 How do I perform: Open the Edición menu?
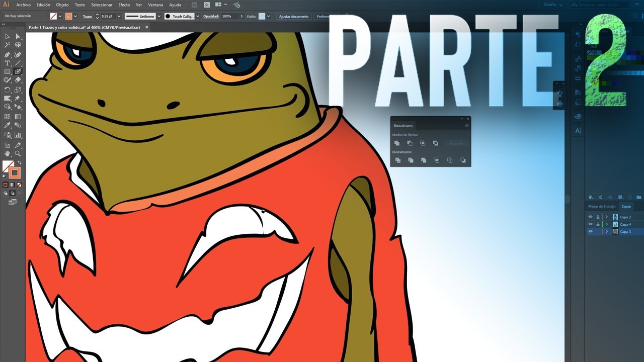(43, 5)
